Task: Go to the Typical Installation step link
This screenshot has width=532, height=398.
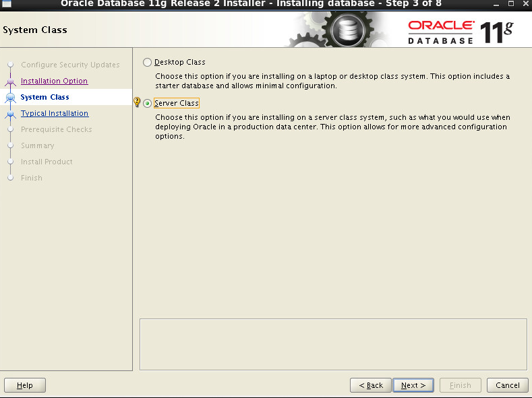Action: (x=55, y=113)
